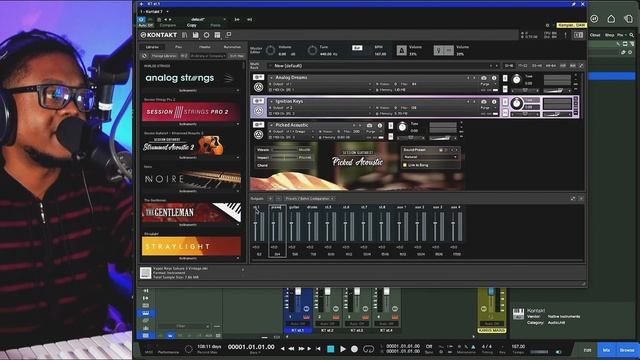This screenshot has height=360, width=640.
Task: Open the Cloud tab in Studio One browser
Action: click(x=595, y=35)
